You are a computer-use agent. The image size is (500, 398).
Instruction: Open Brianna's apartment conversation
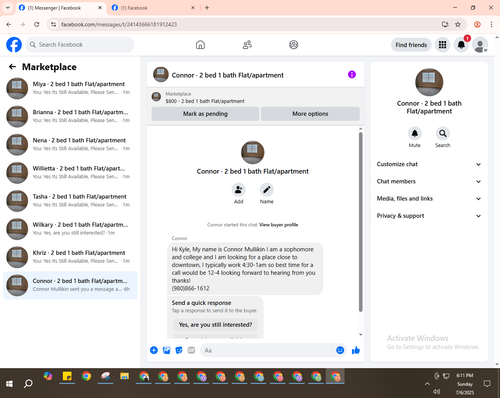(x=70, y=116)
